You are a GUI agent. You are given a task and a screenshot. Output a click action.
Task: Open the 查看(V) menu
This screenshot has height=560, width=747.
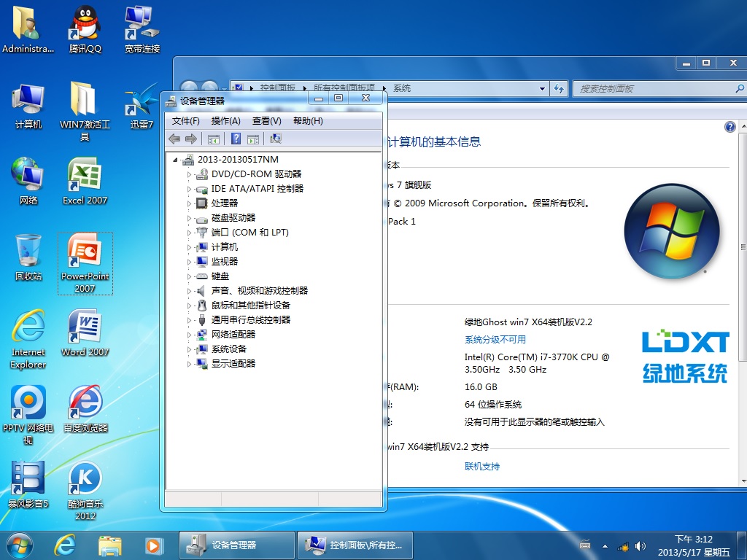[267, 121]
